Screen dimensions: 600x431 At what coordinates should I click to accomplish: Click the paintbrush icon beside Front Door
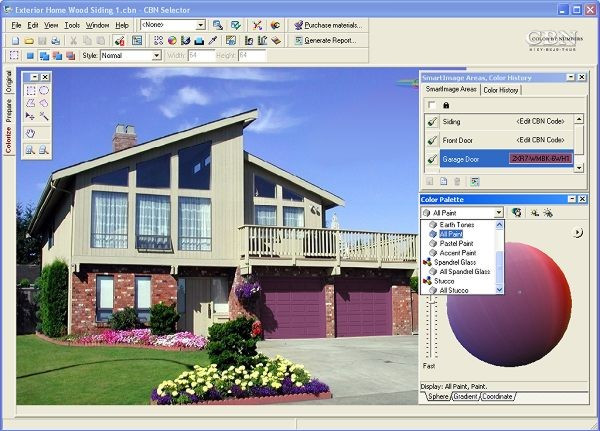[x=432, y=140]
